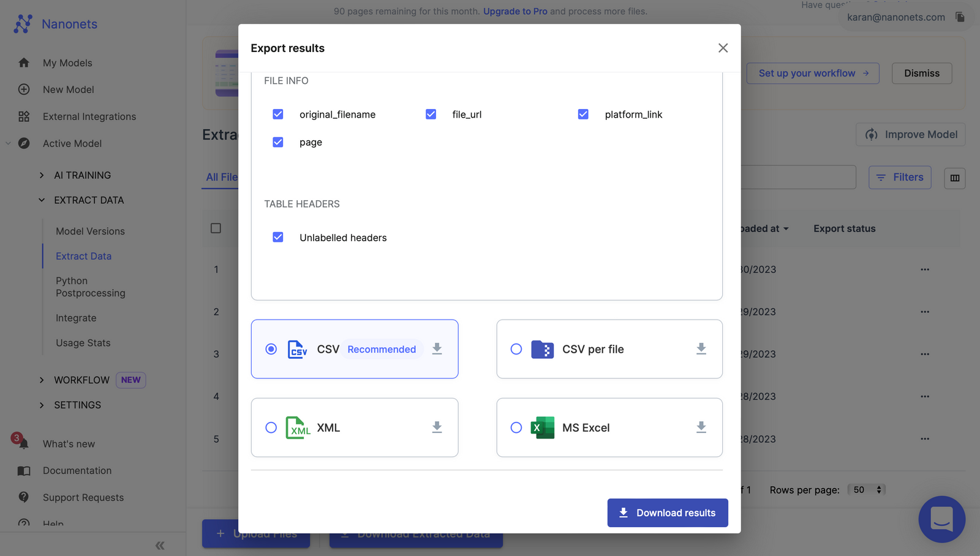Open the column settings icon beside Filters
This screenshot has height=556, width=980.
(954, 177)
